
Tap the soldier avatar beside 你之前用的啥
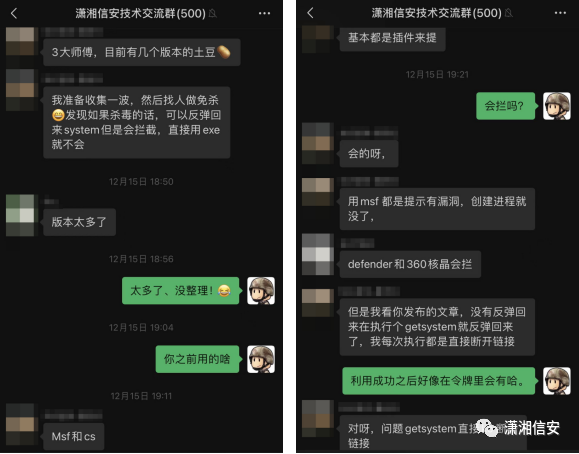pyautogui.click(x=261, y=359)
